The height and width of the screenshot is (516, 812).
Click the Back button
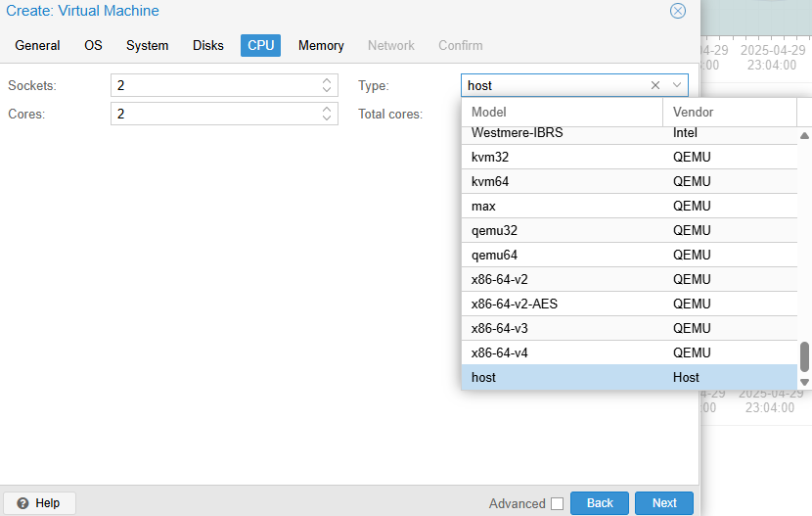point(600,503)
